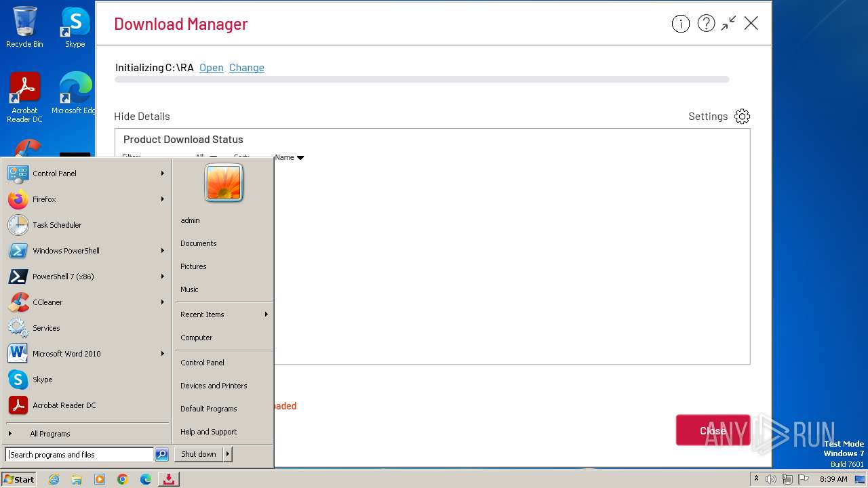The height and width of the screenshot is (488, 868).
Task: Open PowerShell 7 (x86) entry
Action: (86, 277)
